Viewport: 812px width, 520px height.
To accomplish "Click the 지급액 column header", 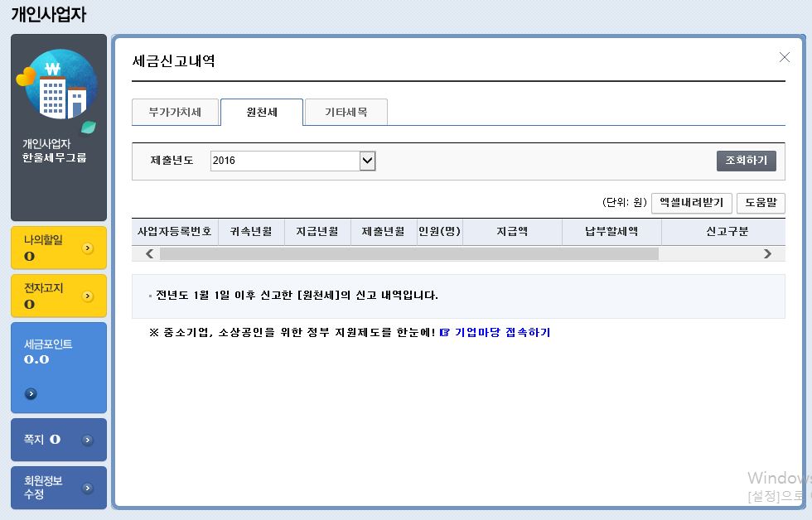I will click(x=512, y=232).
